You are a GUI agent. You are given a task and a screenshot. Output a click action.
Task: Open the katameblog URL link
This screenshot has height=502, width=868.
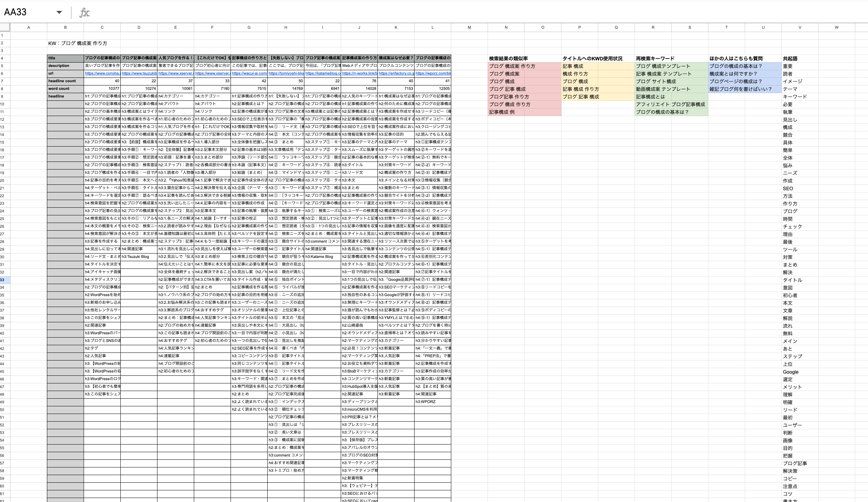[323, 73]
